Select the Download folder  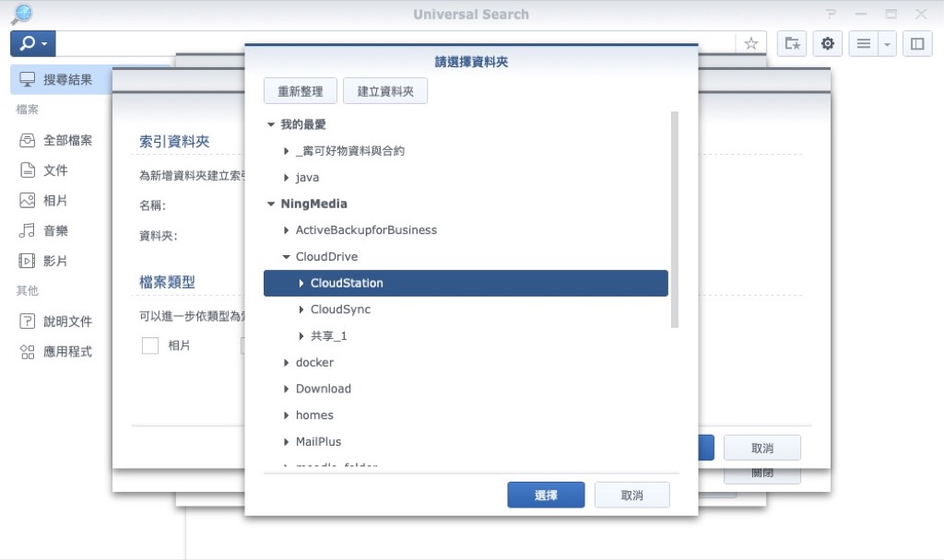coord(324,390)
